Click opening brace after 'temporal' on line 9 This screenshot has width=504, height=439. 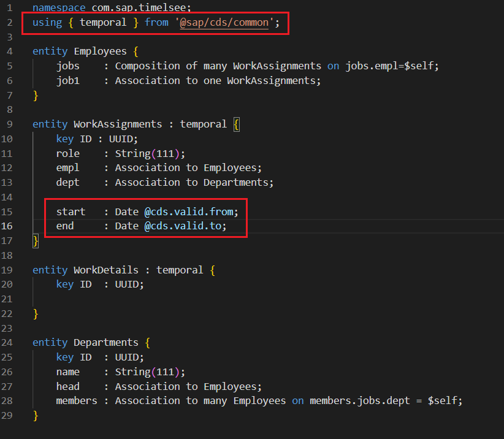tap(236, 124)
